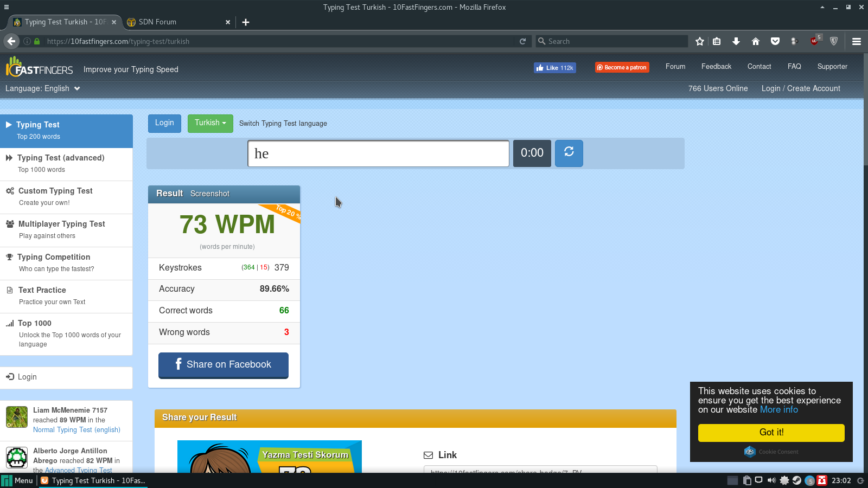Close the Typing Test Turkish tab

(114, 22)
